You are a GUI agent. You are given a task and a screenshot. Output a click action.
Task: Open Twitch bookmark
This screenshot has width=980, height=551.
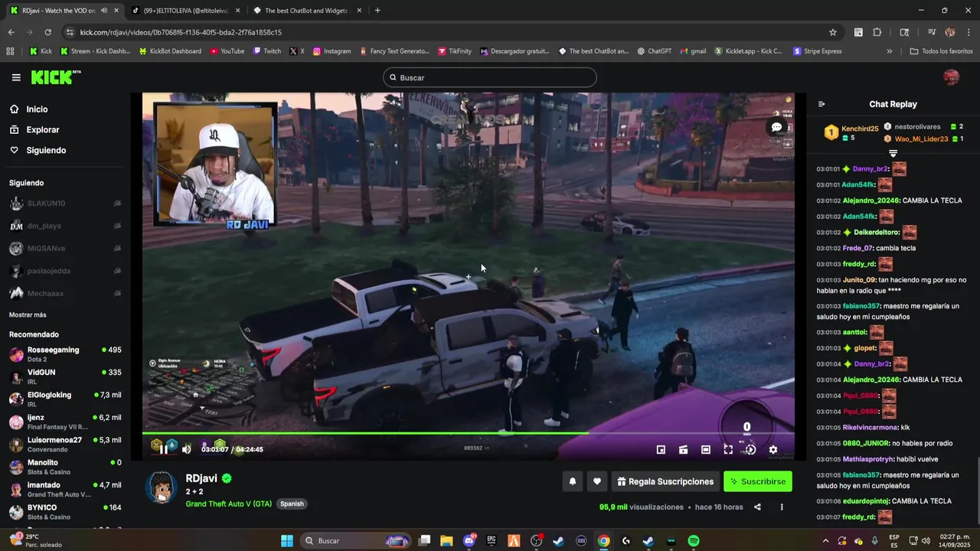pos(266,51)
